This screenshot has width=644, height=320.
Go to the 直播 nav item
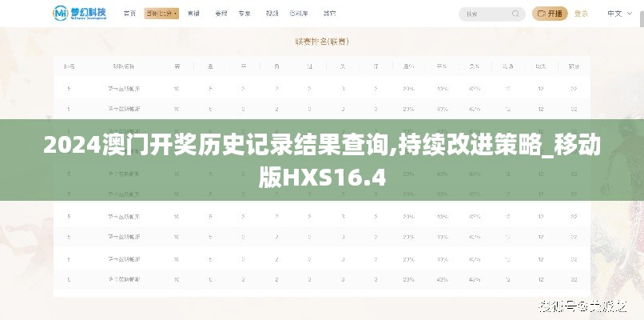pos(193,13)
